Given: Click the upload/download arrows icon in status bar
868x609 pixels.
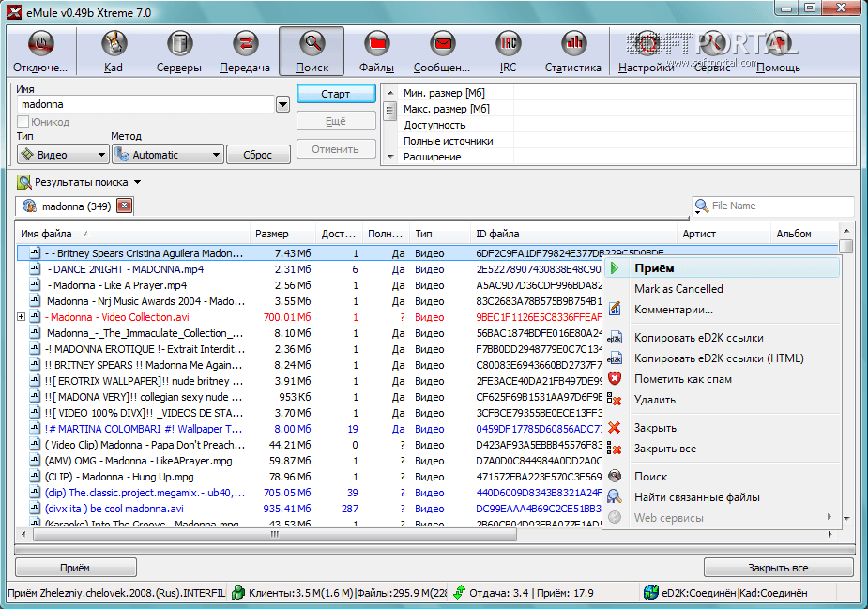Looking at the screenshot, I should click(459, 592).
